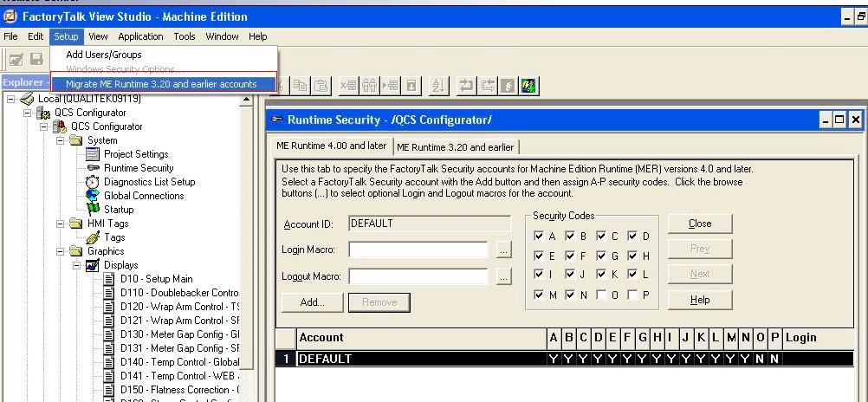Disable security code N checkbox
Viewport: 868px width, 402px height.
pos(570,295)
